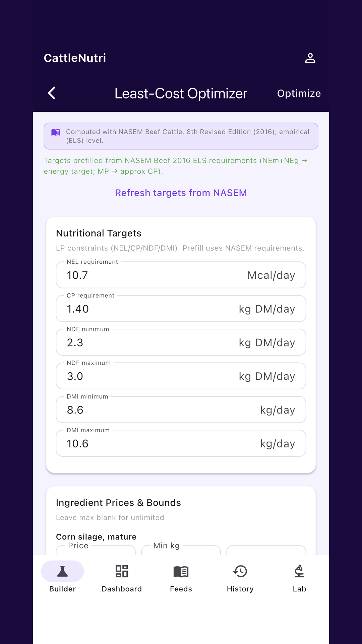
Task: Change the NDF maximum value
Action: (181, 376)
